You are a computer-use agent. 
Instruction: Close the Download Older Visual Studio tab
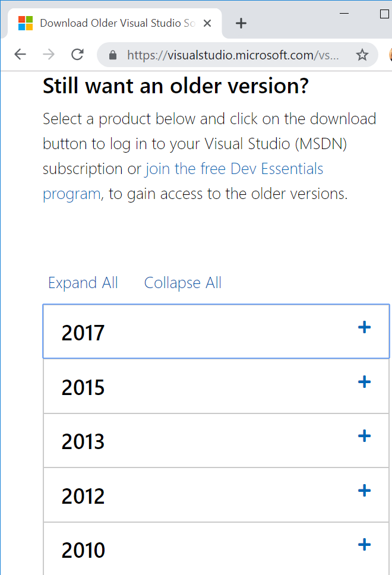(x=207, y=24)
